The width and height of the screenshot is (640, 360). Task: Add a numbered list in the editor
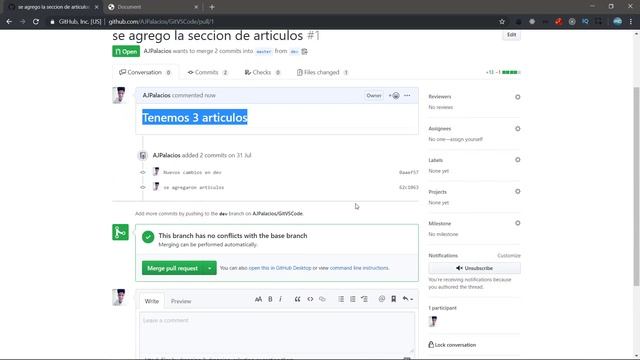coord(353,299)
